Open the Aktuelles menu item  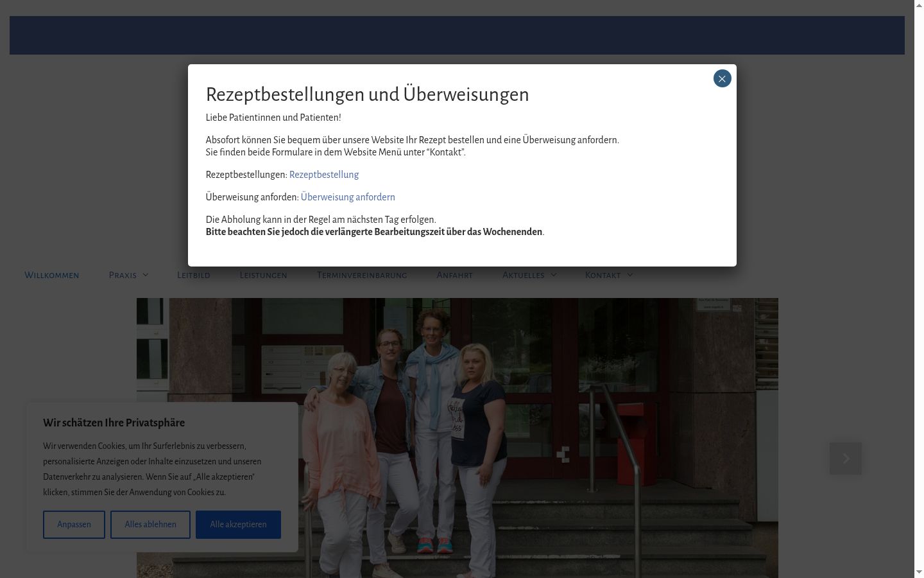pyautogui.click(x=523, y=275)
